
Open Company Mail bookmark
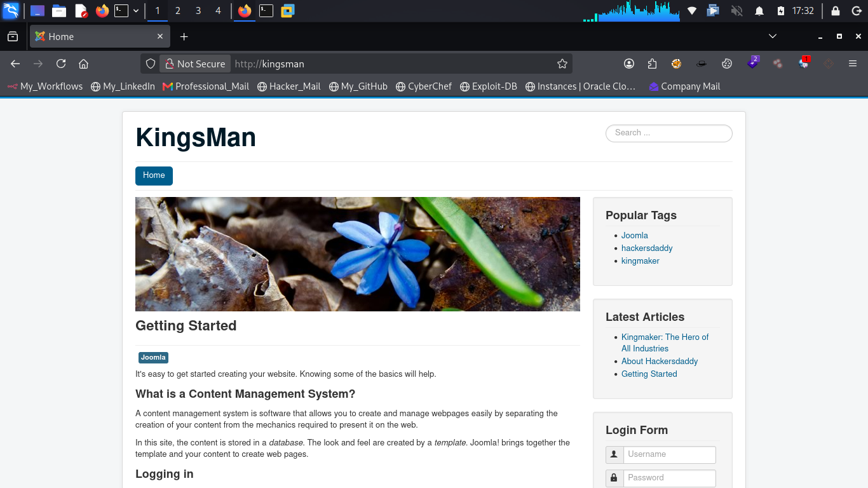tap(684, 86)
